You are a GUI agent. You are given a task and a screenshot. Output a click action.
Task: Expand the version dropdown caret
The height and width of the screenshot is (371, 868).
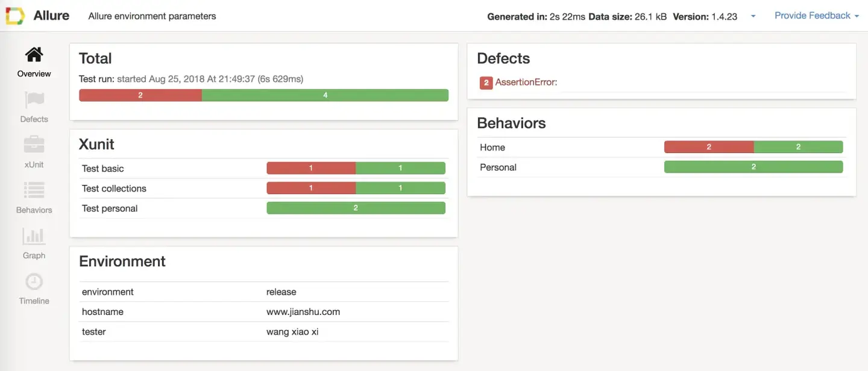753,16
